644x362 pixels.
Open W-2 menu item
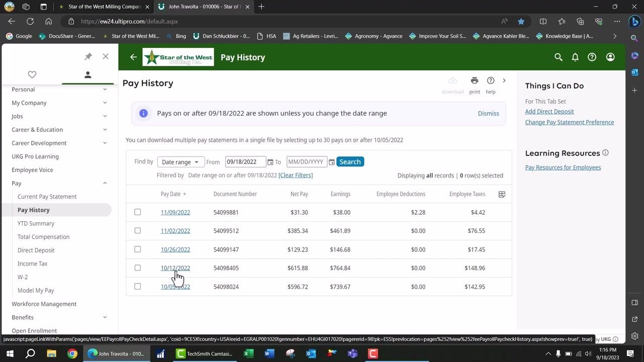(23, 277)
